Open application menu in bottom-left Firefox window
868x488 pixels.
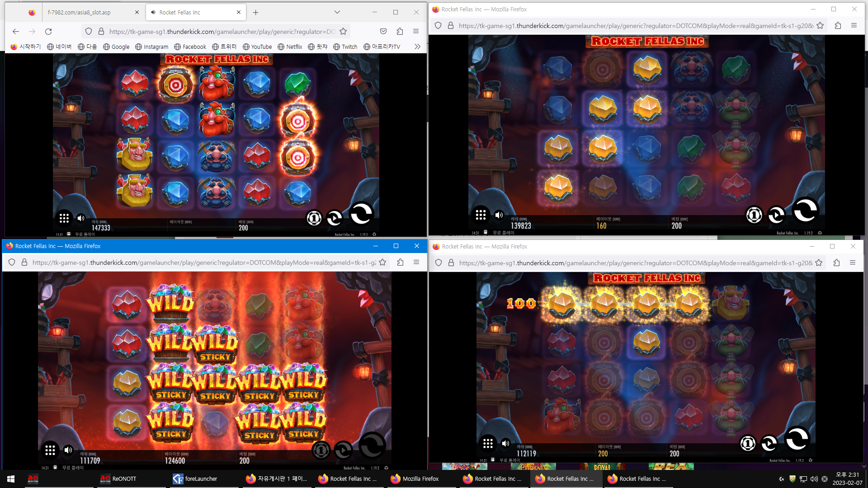416,262
